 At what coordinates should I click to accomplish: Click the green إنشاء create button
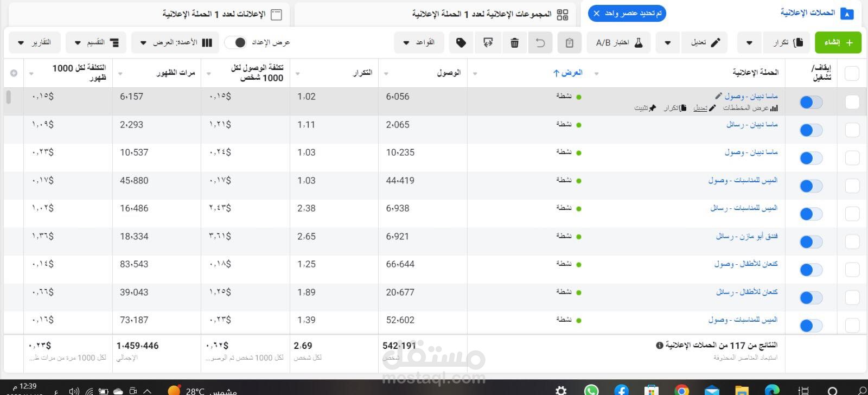coord(838,42)
